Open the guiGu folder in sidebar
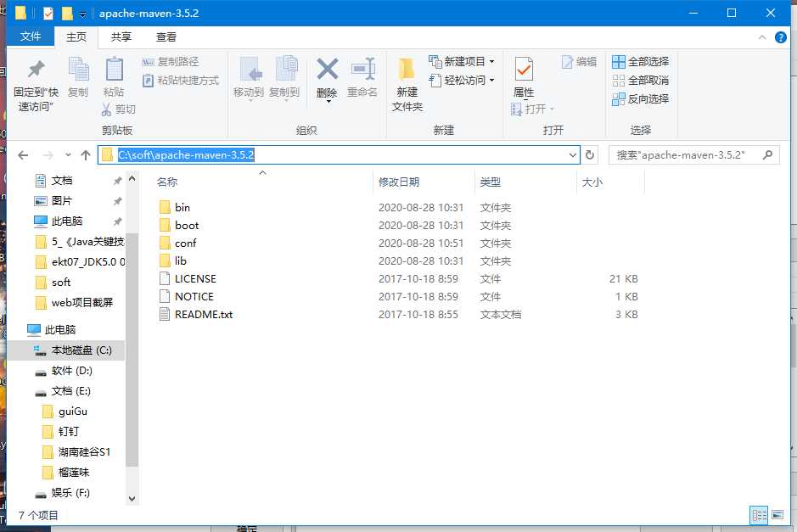This screenshot has height=532, width=797. click(66, 411)
